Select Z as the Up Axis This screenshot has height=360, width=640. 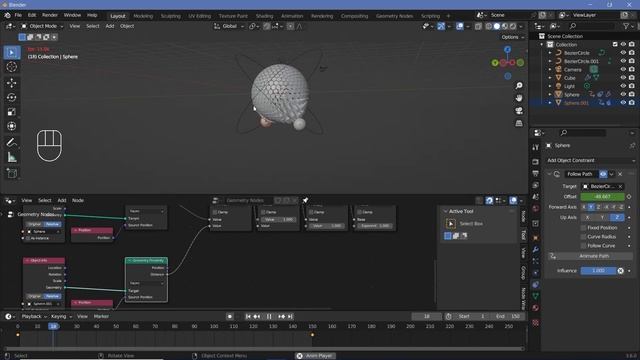pyautogui.click(x=616, y=218)
